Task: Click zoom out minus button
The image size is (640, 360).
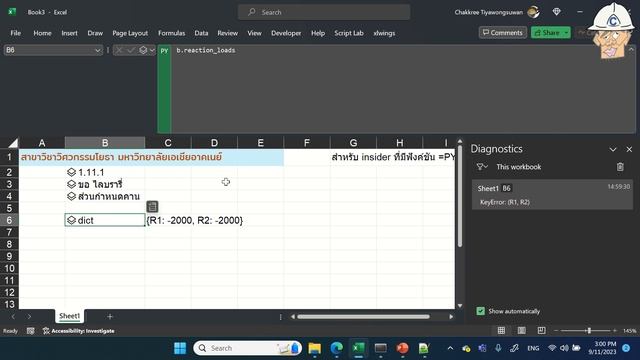Action: point(556,331)
